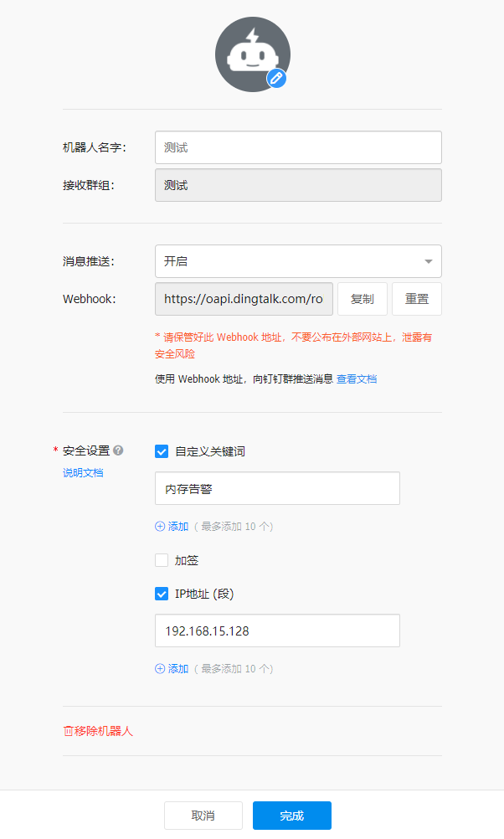Open the help icon beside 安全设置

coord(118,450)
